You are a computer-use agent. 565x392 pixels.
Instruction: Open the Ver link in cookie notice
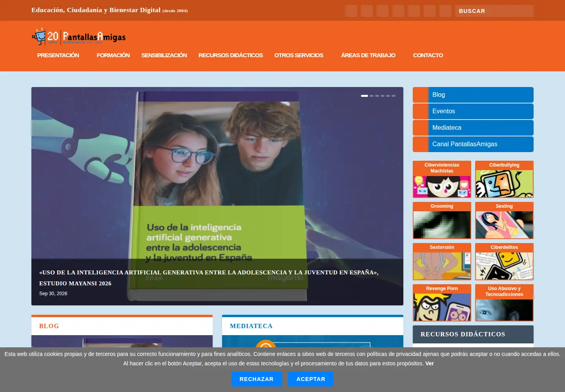[430, 363]
